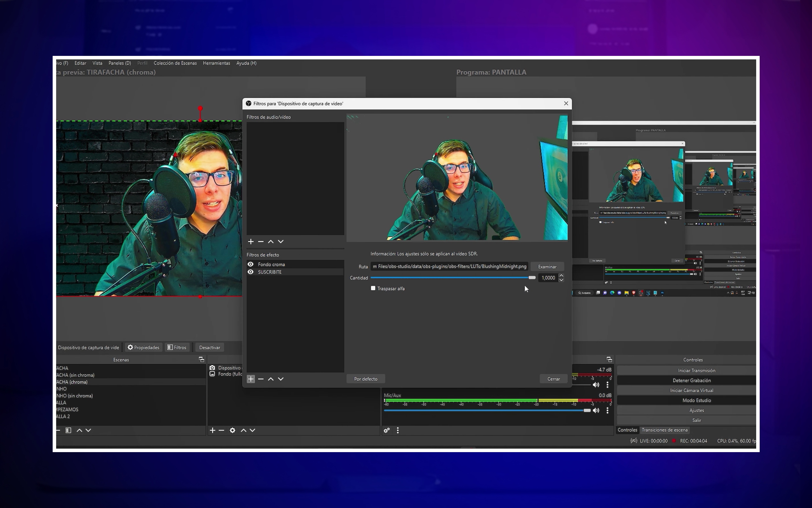
Task: Mute the Mic/Aux audio with speaker icon
Action: click(x=596, y=411)
